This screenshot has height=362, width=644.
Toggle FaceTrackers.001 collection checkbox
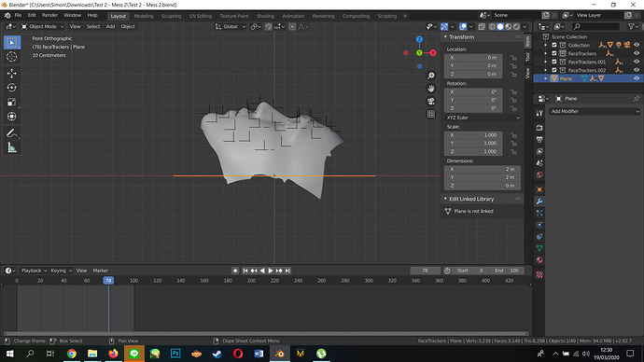pyautogui.click(x=554, y=62)
